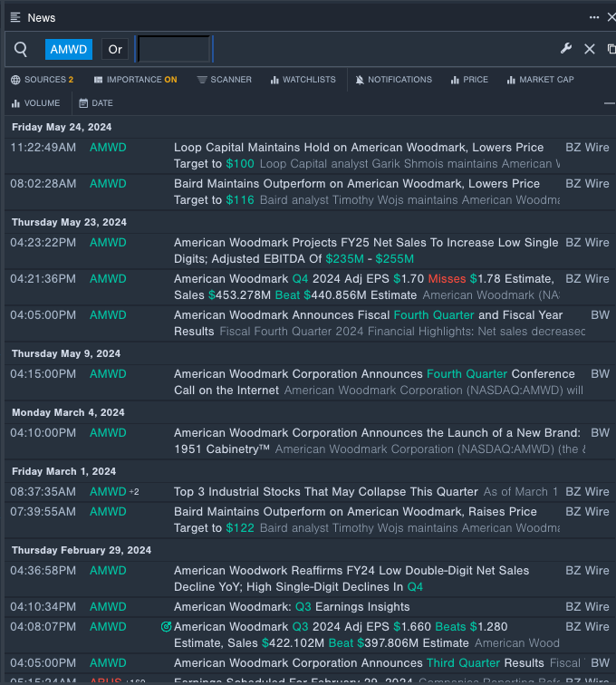Clear the search with the X icon
The width and height of the screenshot is (616, 685).
[590, 49]
